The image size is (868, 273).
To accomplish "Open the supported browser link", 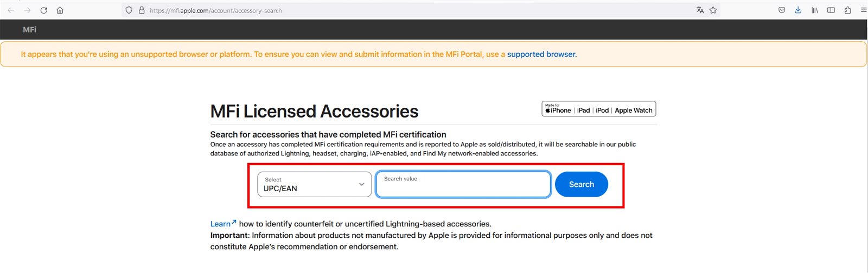I will 541,54.
